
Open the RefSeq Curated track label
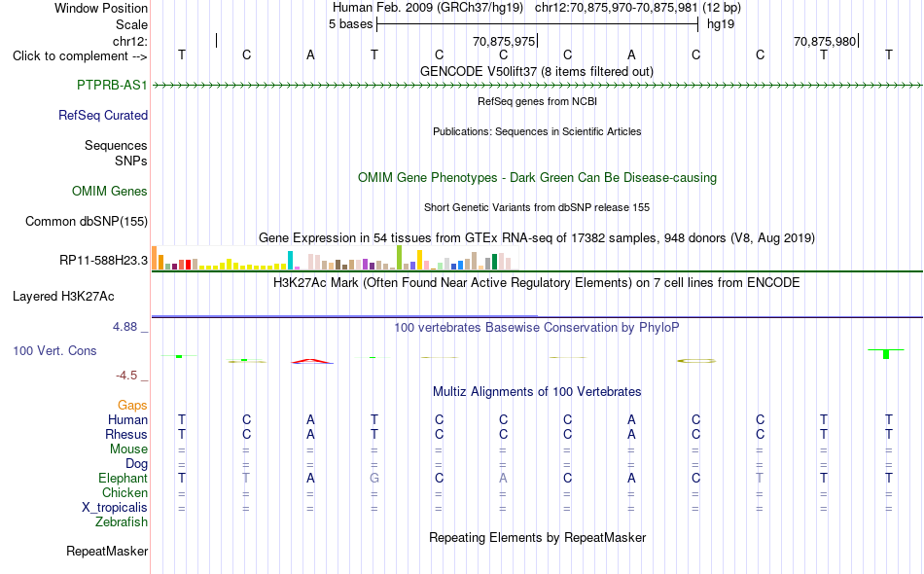coord(103,115)
